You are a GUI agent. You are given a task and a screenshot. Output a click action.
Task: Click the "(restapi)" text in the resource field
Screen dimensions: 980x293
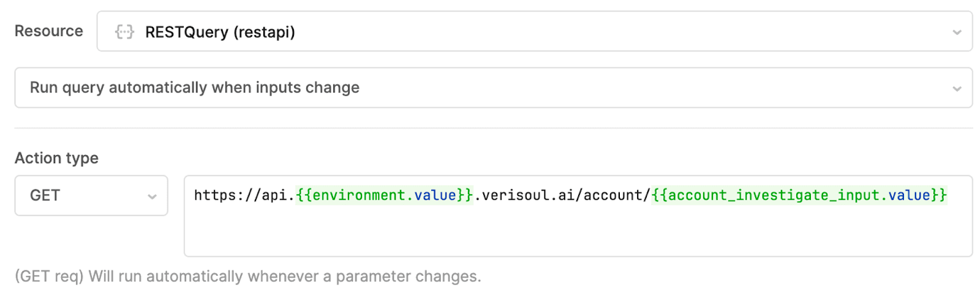[x=264, y=32]
